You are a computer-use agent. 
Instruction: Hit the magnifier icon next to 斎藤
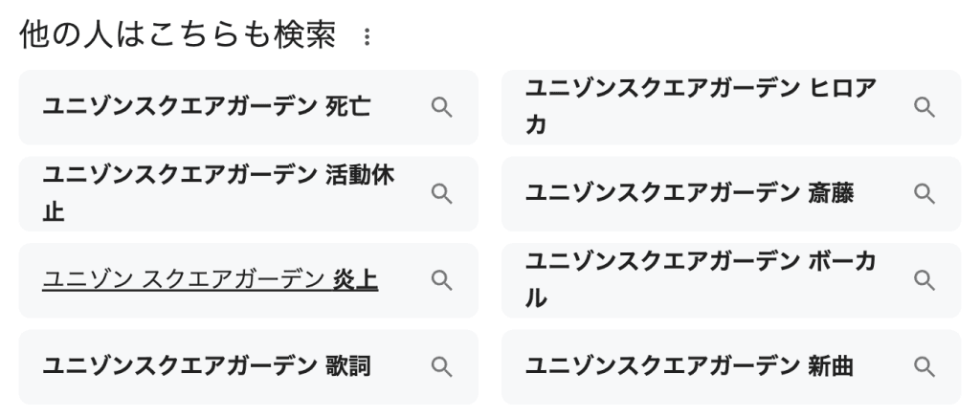[x=924, y=194]
